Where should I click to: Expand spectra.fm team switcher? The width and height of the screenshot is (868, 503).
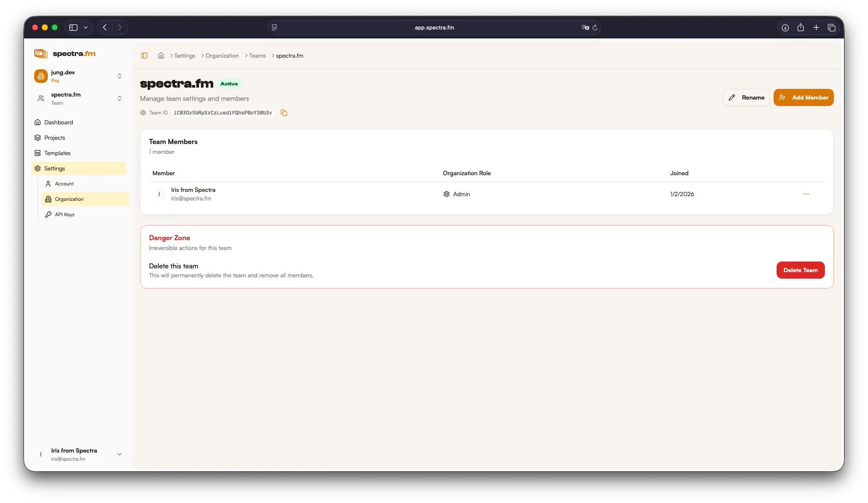pyautogui.click(x=120, y=98)
